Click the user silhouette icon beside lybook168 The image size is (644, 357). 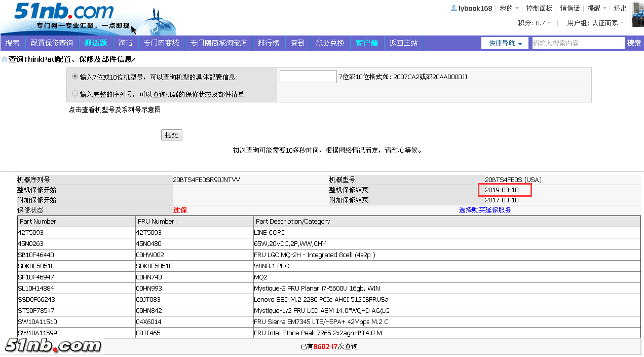(453, 8)
